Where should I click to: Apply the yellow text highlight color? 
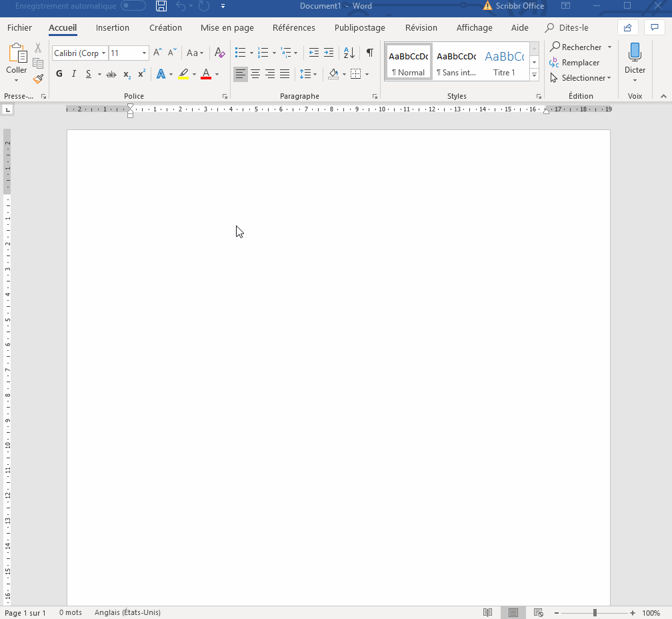coord(183,74)
